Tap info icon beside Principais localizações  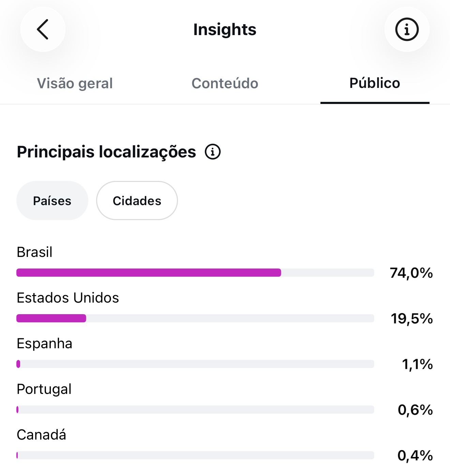coord(213,152)
